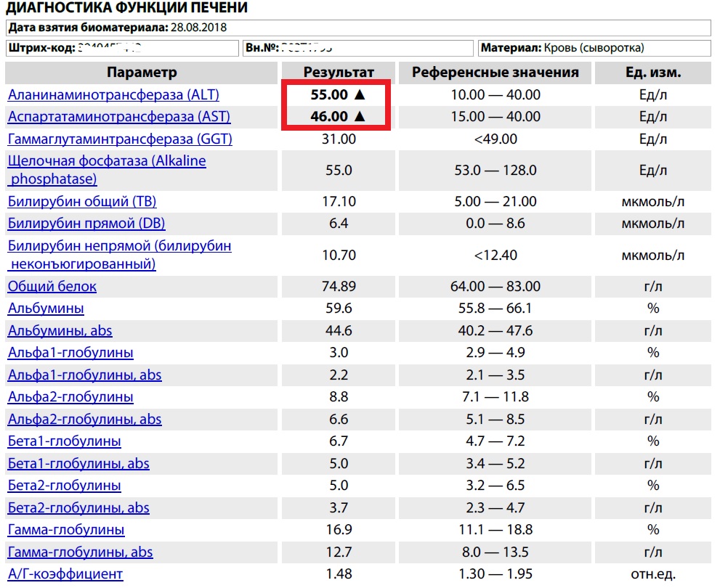
Task: Open the Альфа1-глобулины percent link
Action: click(70, 353)
